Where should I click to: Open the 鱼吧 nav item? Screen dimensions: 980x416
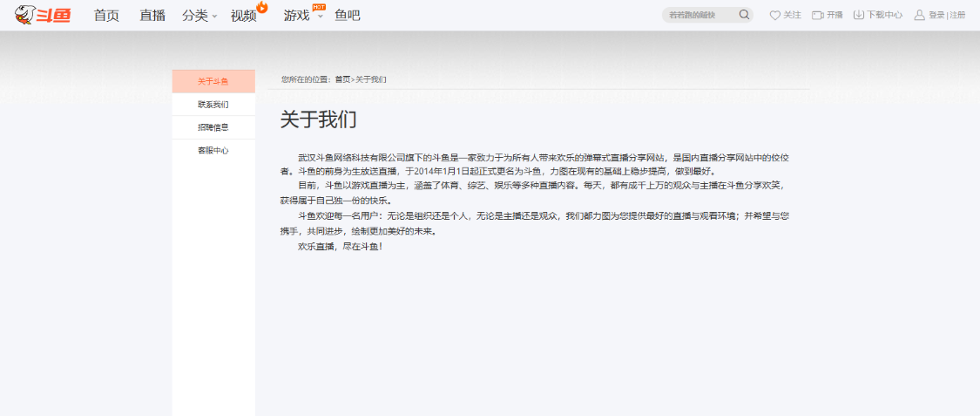(x=348, y=16)
